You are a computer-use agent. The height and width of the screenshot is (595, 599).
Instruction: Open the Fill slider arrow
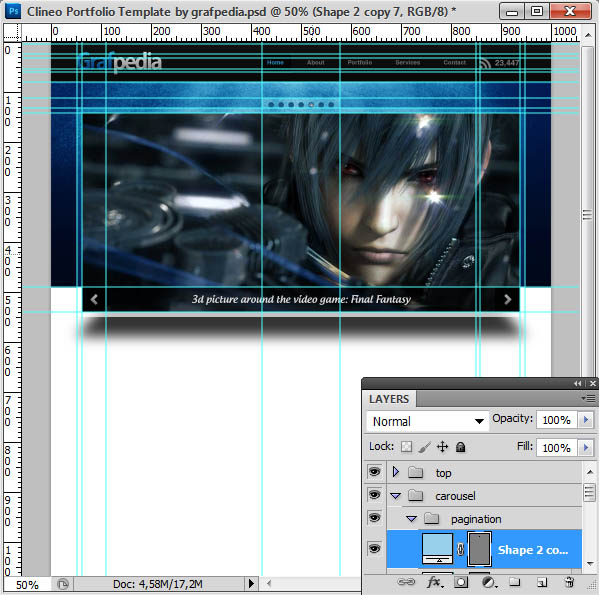pyautogui.click(x=586, y=447)
